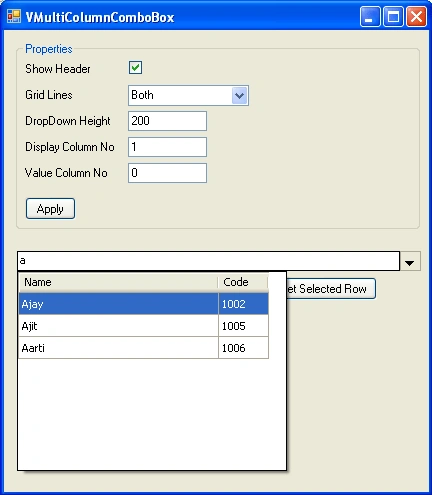The image size is (432, 495).
Task: Click the Apply button
Action: pos(50,209)
